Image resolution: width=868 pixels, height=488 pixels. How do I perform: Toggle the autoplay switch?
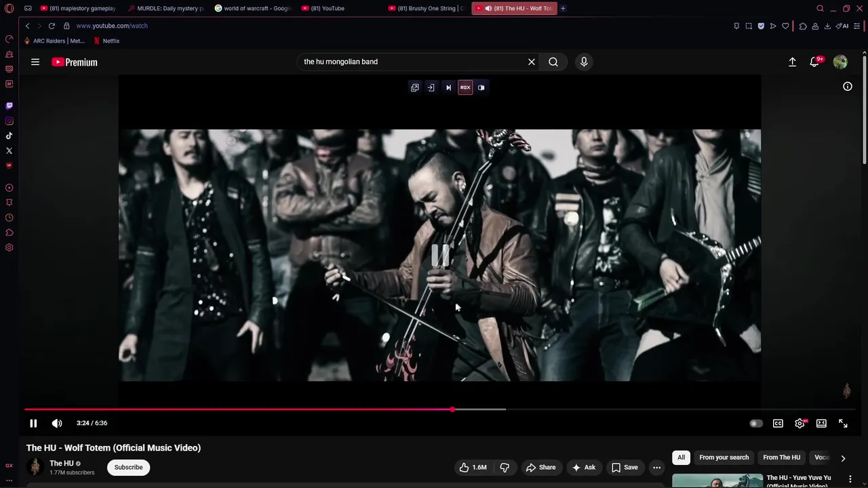(755, 423)
